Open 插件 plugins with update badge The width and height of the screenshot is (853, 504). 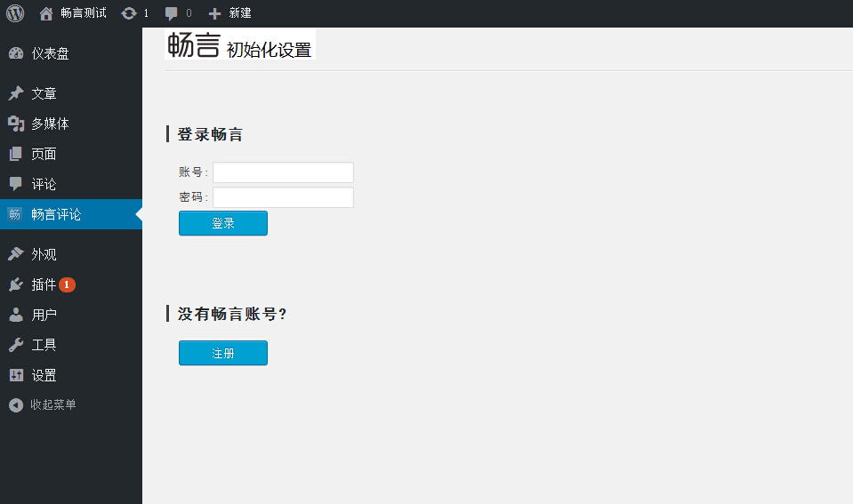[44, 284]
